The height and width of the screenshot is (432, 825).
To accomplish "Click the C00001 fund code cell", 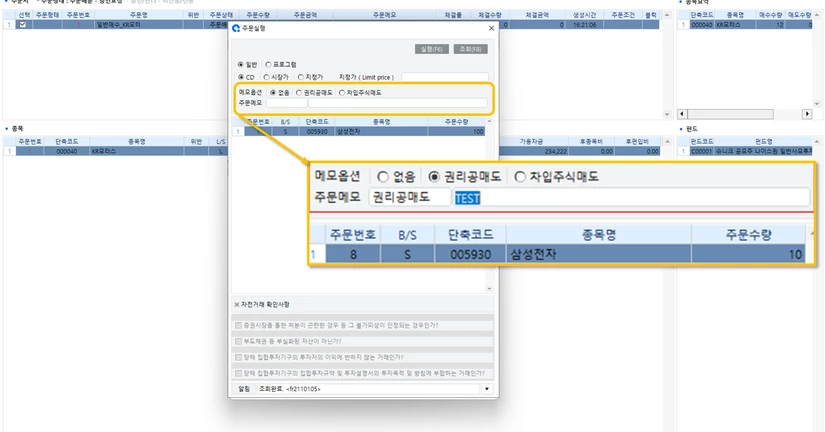I will tap(701, 151).
